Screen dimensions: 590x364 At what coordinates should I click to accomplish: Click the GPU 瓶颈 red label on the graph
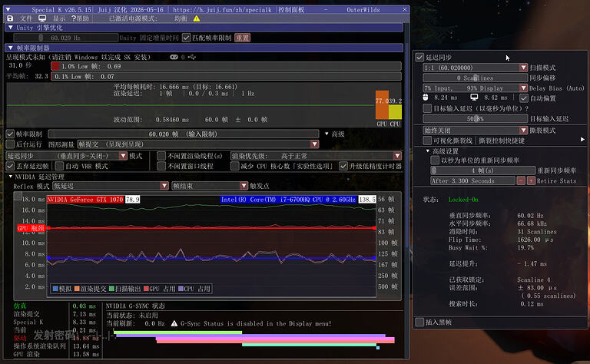31,228
